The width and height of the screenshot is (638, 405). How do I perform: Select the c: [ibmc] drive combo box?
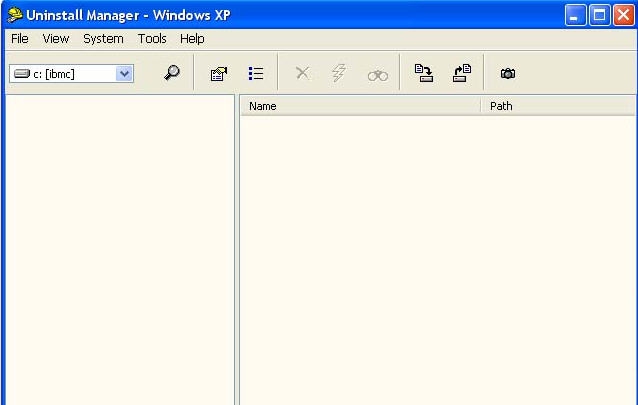[71, 74]
